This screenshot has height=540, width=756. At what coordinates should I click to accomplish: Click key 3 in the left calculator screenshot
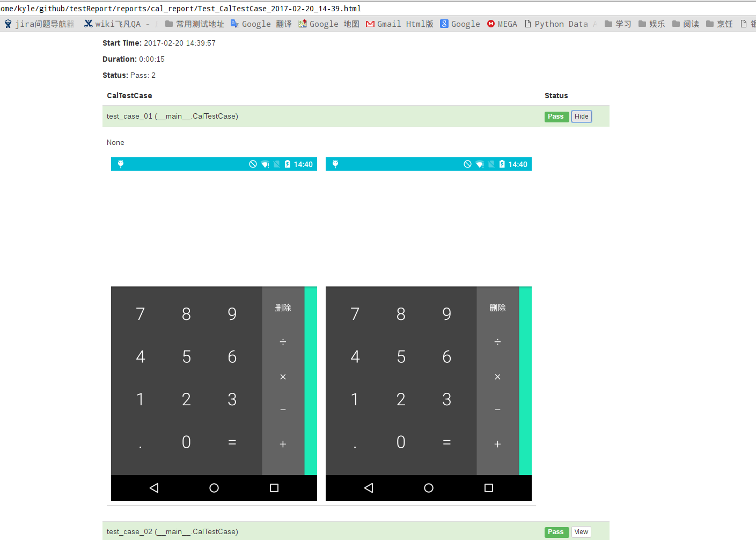coord(232,399)
